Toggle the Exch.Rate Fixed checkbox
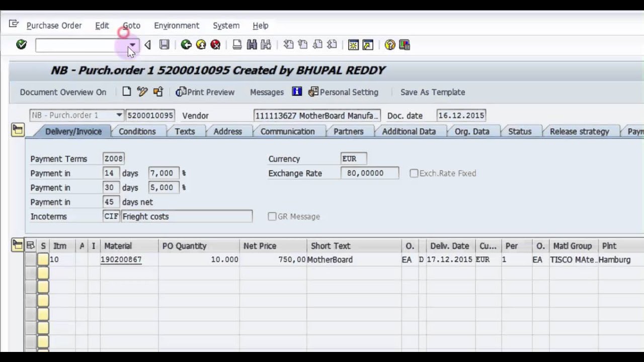The image size is (644, 362). pyautogui.click(x=414, y=173)
